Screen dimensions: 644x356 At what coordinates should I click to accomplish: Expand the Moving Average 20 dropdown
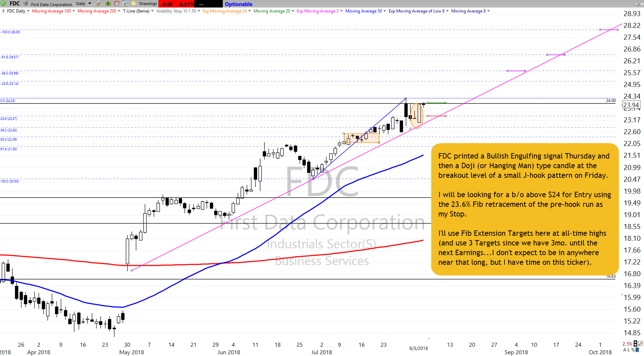point(293,11)
